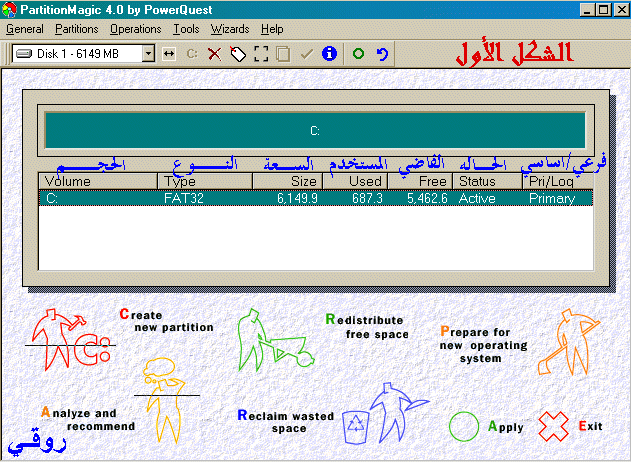The width and height of the screenshot is (631, 462).
Task: Click the Apply text label
Action: point(505,427)
